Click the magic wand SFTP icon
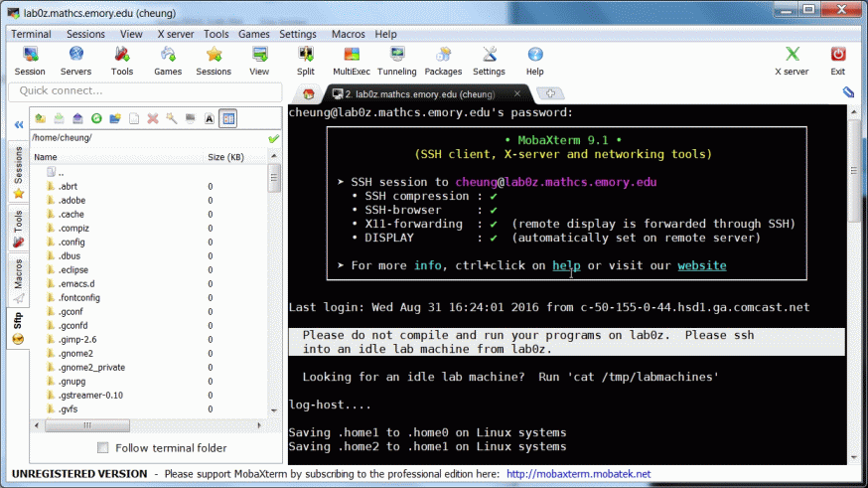The image size is (868, 488). (x=172, y=118)
